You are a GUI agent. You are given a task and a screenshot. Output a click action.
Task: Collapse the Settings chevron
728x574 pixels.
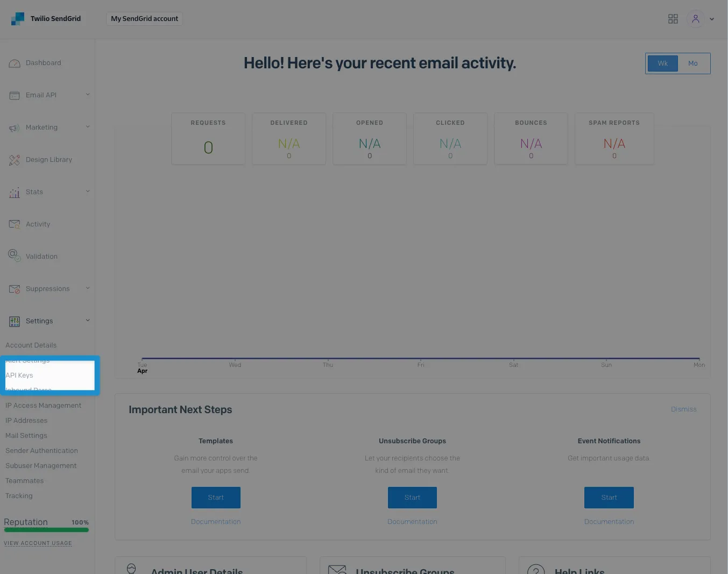[88, 321]
